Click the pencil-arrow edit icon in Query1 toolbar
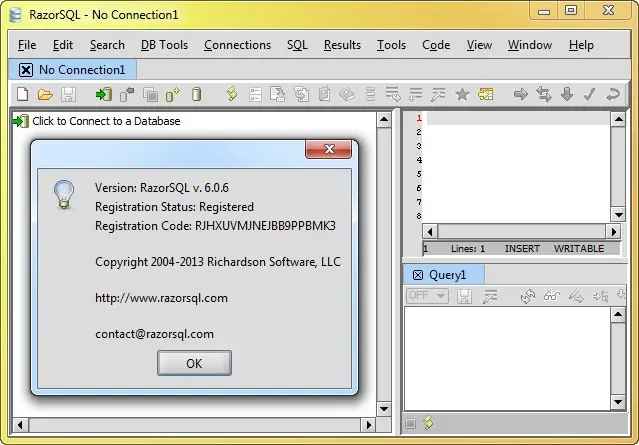Viewport: 639px width, 445px height. click(576, 296)
